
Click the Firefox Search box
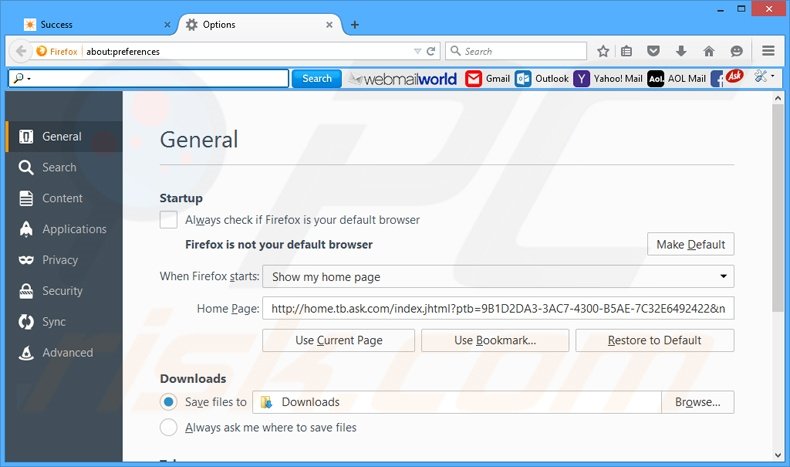pos(516,51)
